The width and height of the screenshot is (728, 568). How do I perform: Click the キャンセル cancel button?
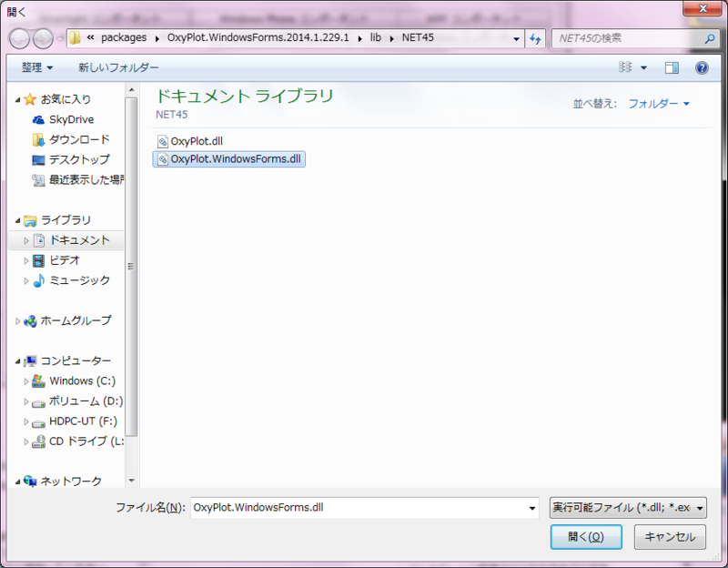pos(670,537)
